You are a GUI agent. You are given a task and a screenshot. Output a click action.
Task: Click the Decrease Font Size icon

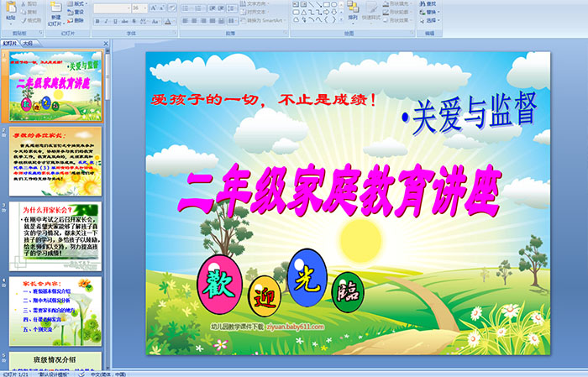tap(162, 8)
